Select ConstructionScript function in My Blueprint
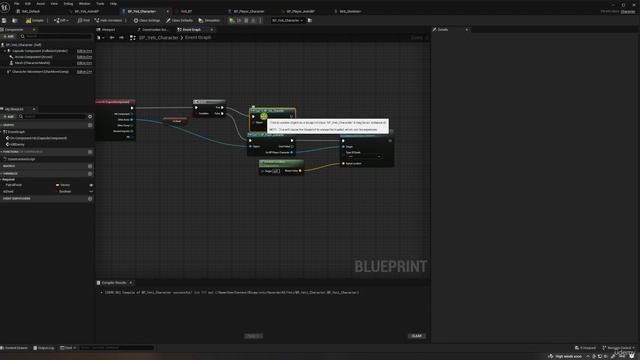The width and height of the screenshot is (640, 360). 20,159
